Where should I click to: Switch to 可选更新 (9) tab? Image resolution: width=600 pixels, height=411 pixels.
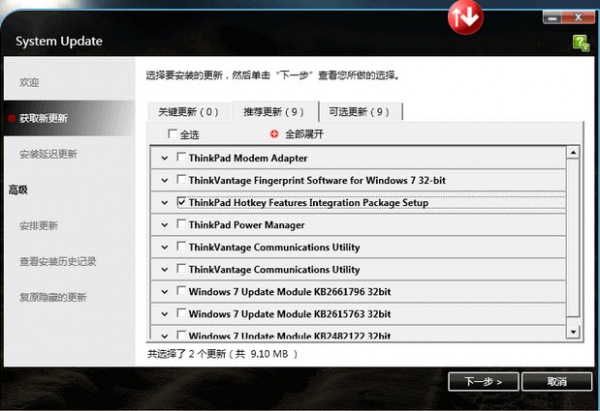[x=360, y=112]
